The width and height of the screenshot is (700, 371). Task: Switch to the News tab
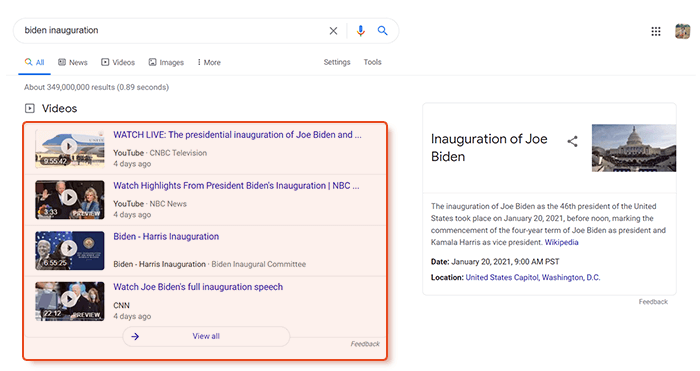(73, 63)
